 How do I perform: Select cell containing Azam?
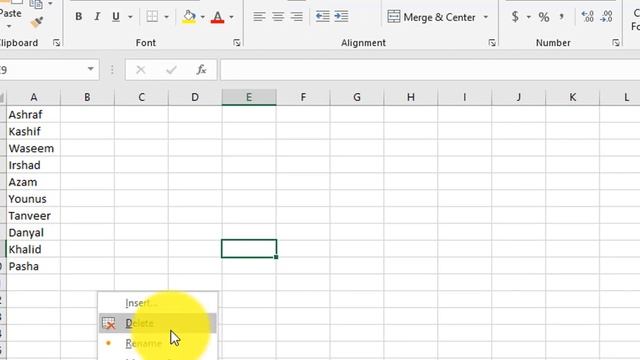33,182
